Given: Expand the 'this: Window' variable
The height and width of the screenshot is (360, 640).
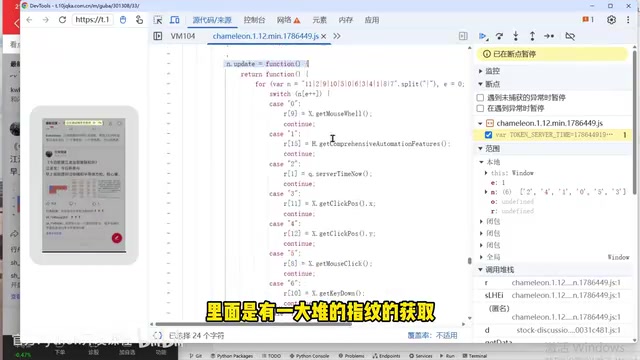Looking at the screenshot, I should click(486, 173).
